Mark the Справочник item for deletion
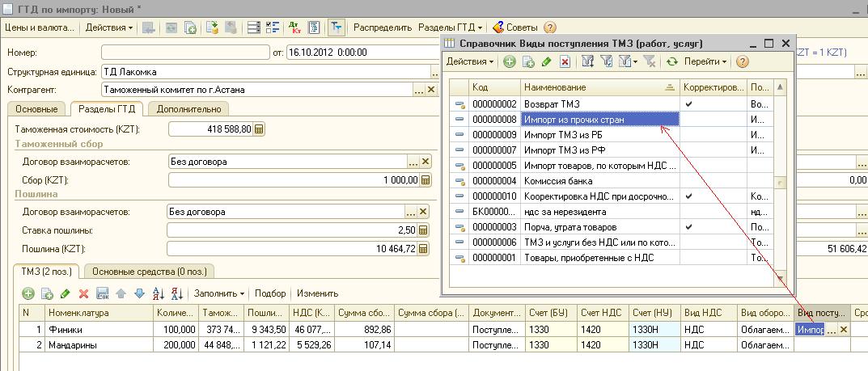The image size is (868, 371). (x=565, y=61)
